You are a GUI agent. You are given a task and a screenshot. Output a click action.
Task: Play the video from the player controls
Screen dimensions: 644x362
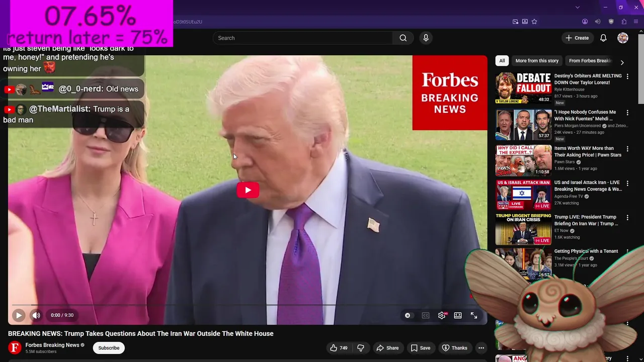pyautogui.click(x=19, y=315)
